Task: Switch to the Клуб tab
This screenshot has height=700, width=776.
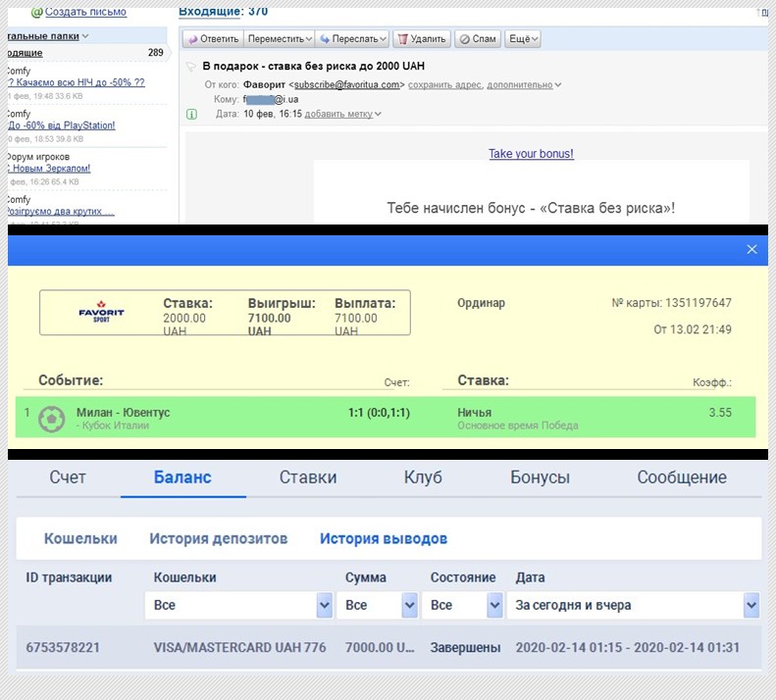Action: tap(423, 477)
